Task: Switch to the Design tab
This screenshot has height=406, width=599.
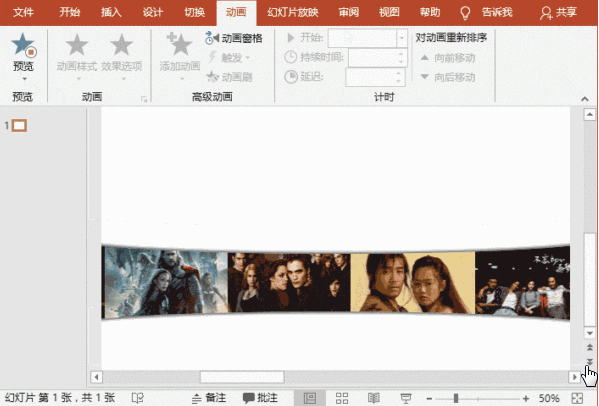Action: pyautogui.click(x=153, y=13)
